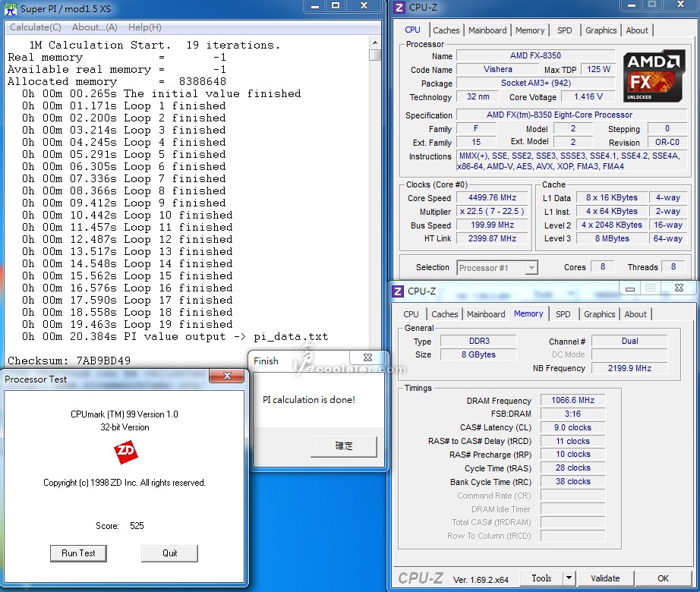
Task: Switch to the Mainboard tab in the CPU window
Action: (487, 30)
